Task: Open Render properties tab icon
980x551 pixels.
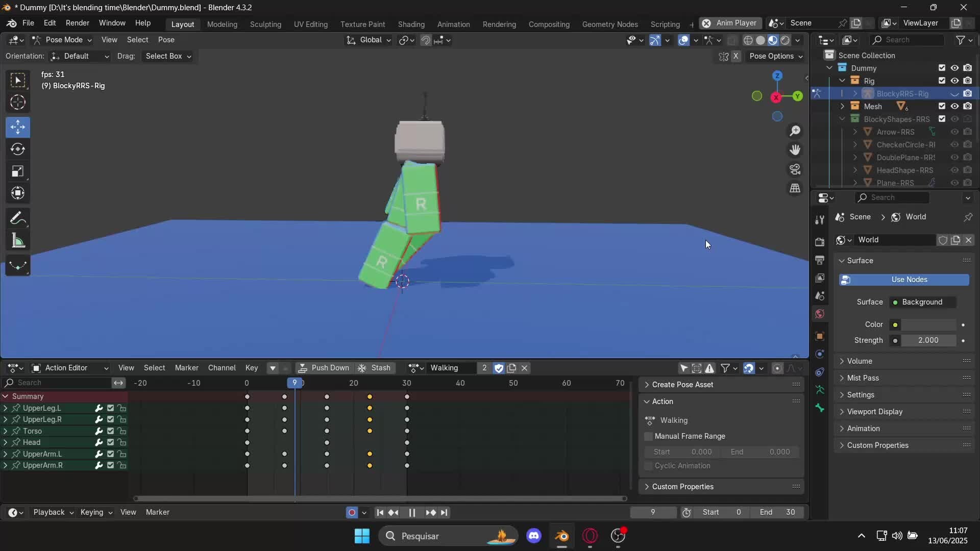Action: coord(820,241)
